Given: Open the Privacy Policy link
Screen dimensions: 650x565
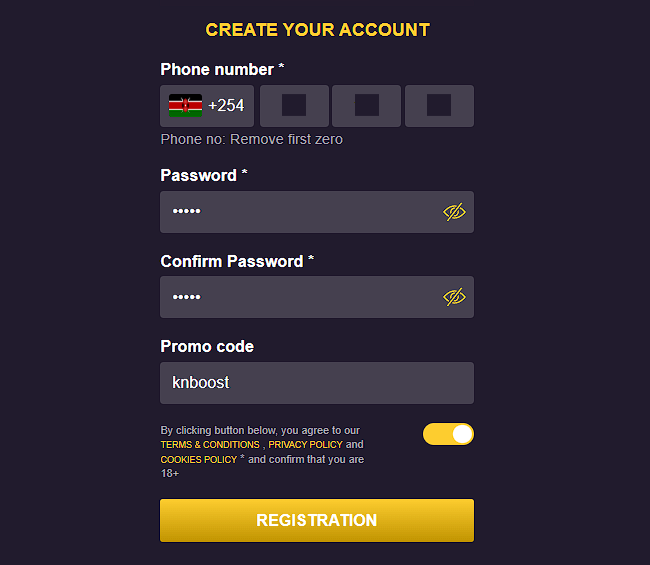Looking at the screenshot, I should (x=305, y=445).
